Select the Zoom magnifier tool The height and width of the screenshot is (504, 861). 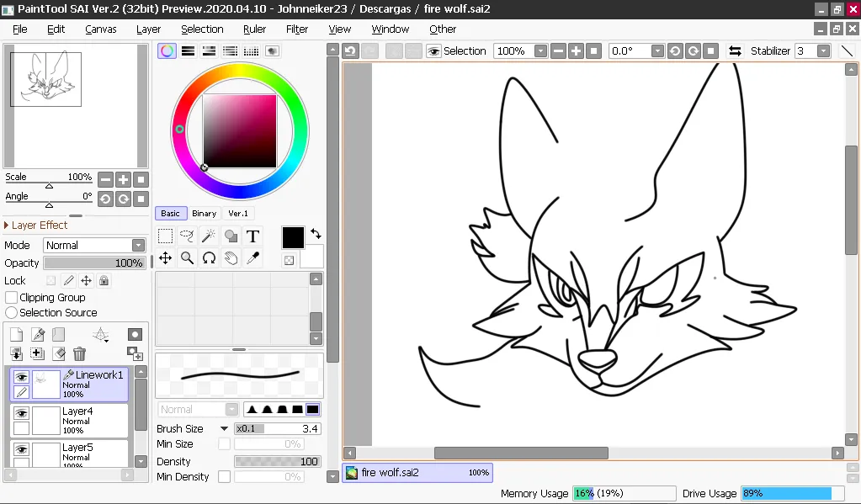pyautogui.click(x=187, y=258)
